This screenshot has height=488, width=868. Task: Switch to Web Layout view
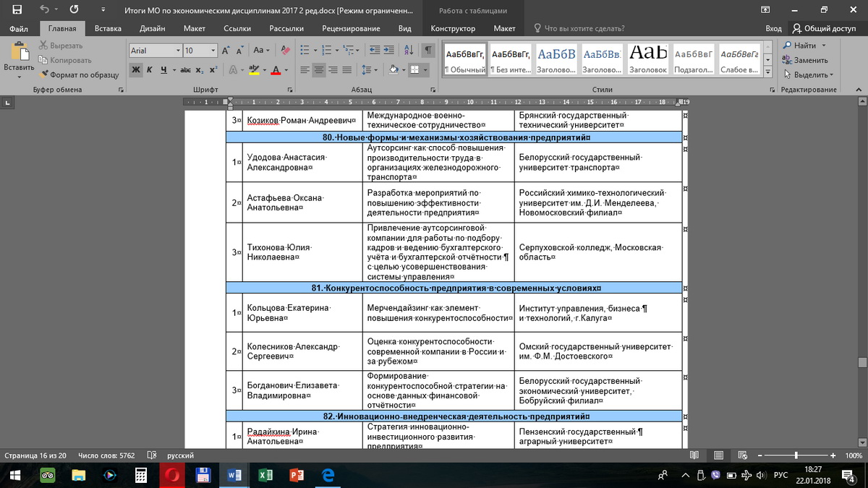pos(741,455)
